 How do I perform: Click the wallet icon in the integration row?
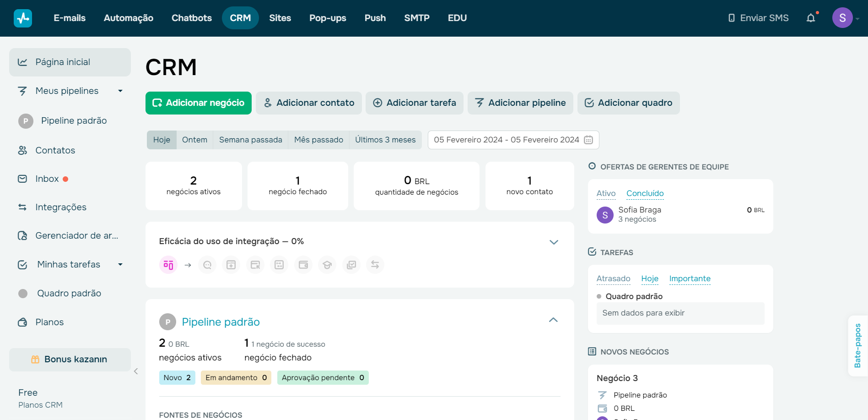(x=303, y=265)
